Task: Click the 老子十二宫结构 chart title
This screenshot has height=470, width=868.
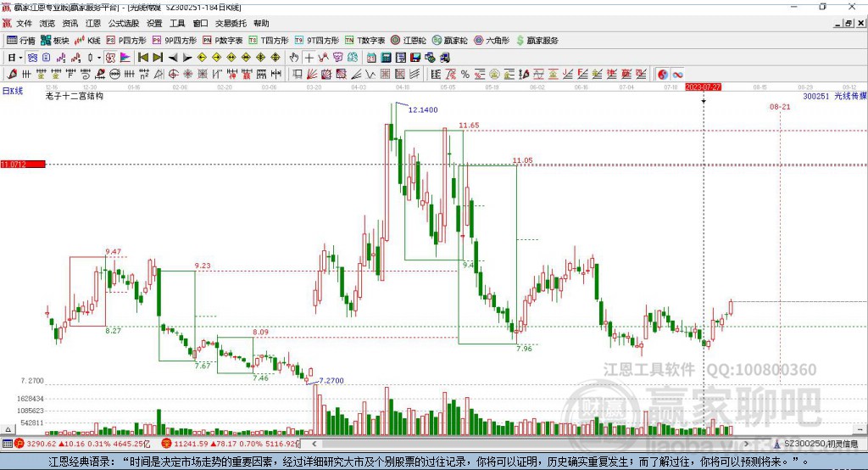Action: (75, 96)
